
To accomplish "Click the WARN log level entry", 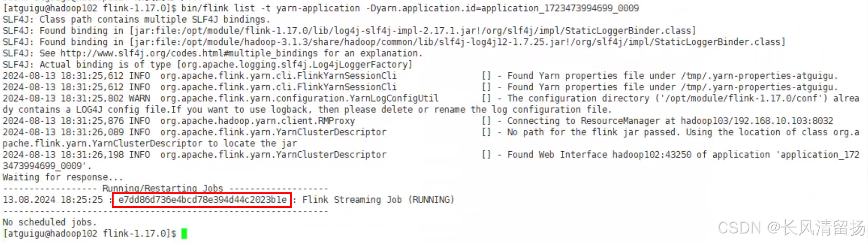I will pyautogui.click(x=139, y=99).
